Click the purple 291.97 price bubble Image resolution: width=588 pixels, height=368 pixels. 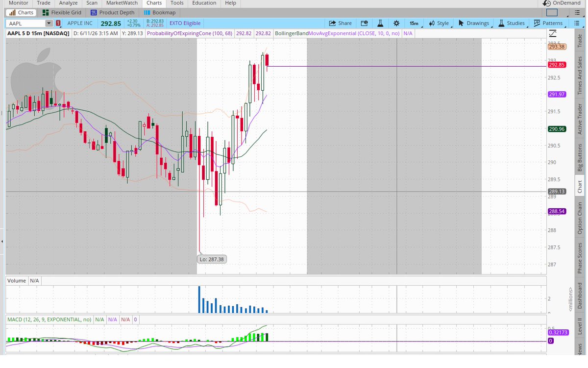click(557, 94)
